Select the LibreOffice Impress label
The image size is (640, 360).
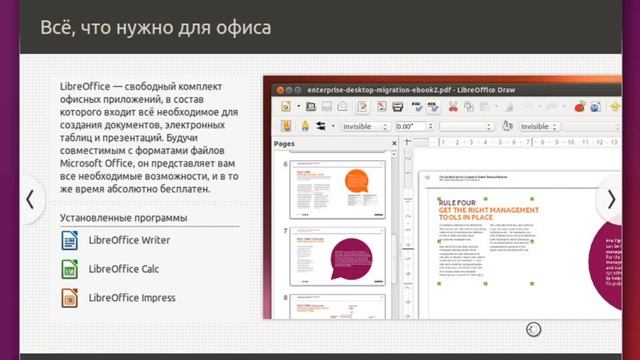132,298
